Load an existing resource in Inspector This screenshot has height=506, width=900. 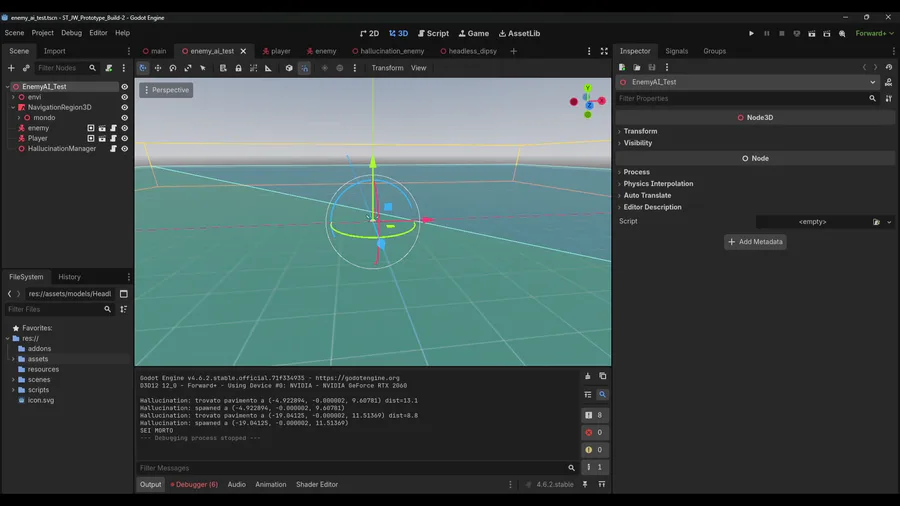point(637,67)
